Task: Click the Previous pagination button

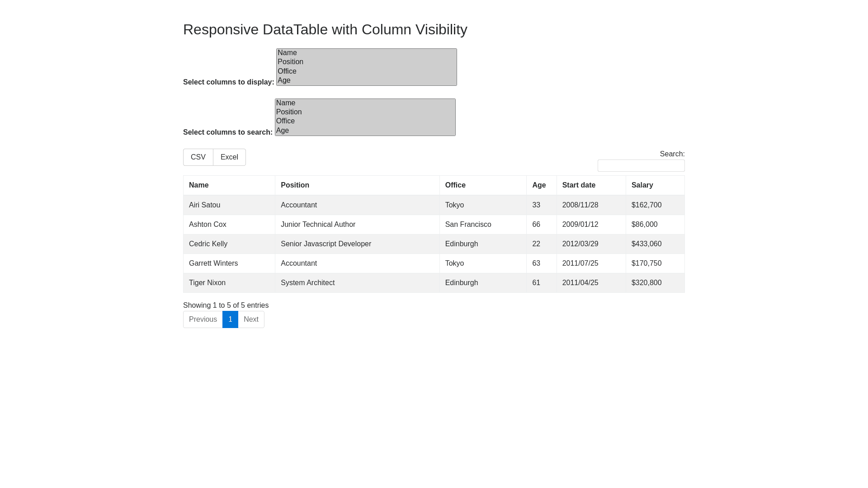Action: (x=203, y=319)
